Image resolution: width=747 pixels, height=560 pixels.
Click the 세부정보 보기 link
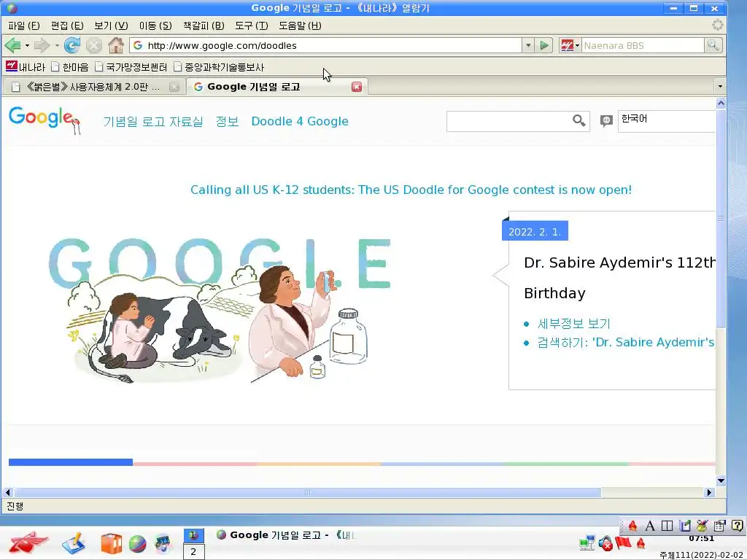pos(573,324)
